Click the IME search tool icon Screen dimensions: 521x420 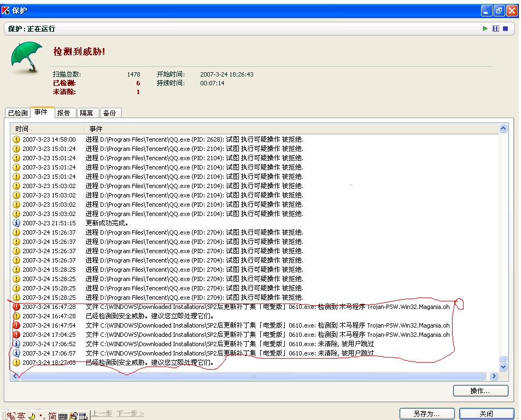pyautogui.click(x=73, y=416)
